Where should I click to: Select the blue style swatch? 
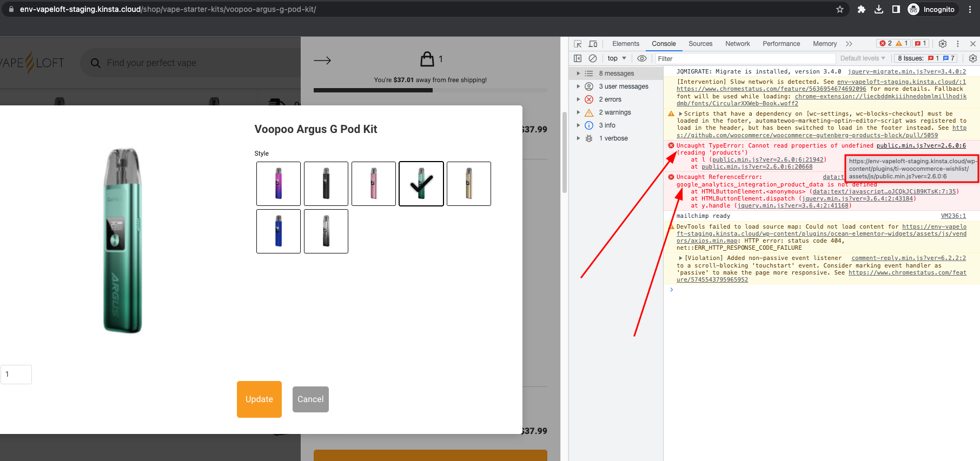pos(279,231)
